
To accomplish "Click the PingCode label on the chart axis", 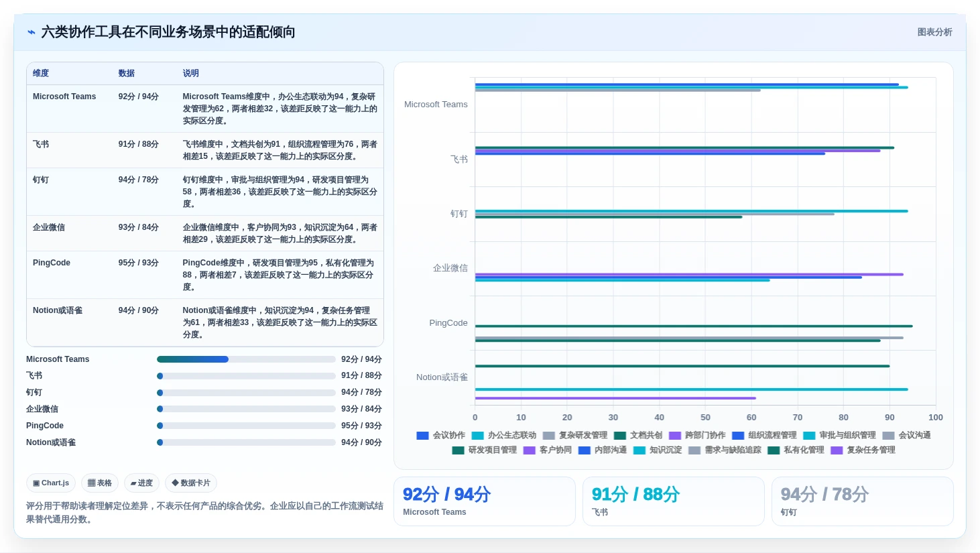I will click(x=448, y=323).
